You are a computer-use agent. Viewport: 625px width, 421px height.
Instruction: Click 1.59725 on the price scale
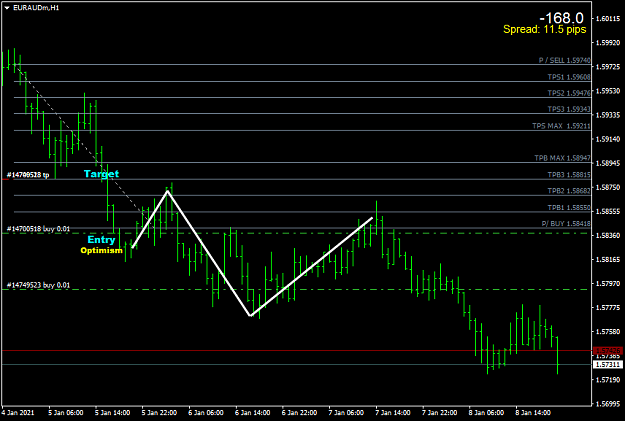(x=607, y=67)
